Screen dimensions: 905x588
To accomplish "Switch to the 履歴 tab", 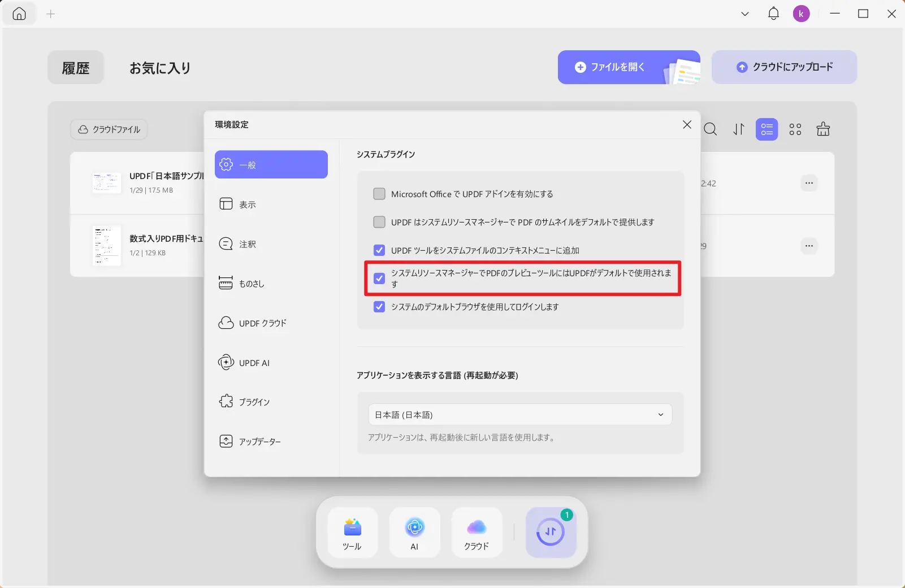I will pyautogui.click(x=76, y=68).
